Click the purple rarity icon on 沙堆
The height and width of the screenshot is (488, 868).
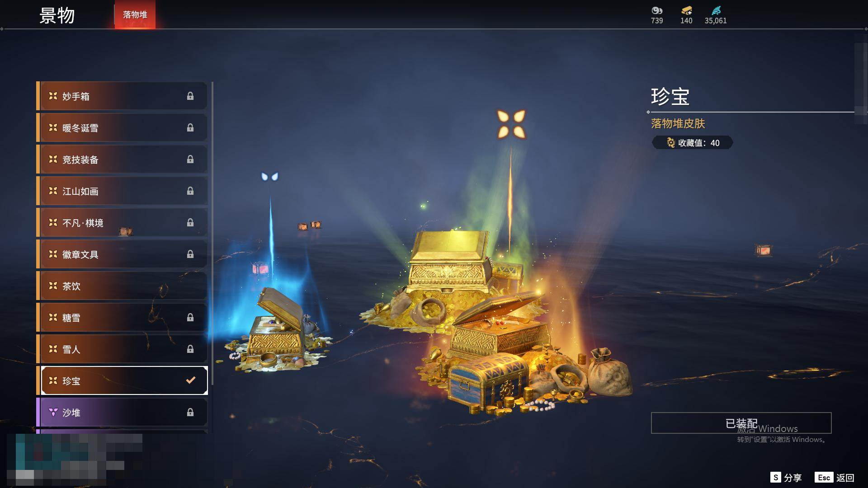click(53, 412)
